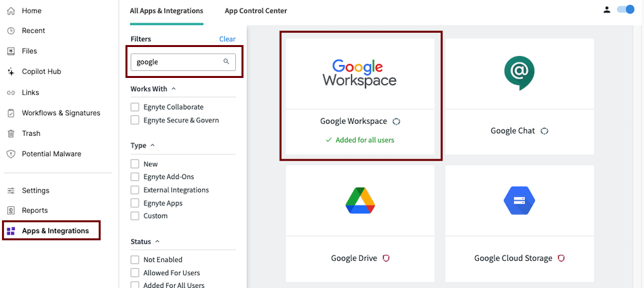Open the Google Cloud Storage app name
The image size is (644, 288).
[513, 258]
